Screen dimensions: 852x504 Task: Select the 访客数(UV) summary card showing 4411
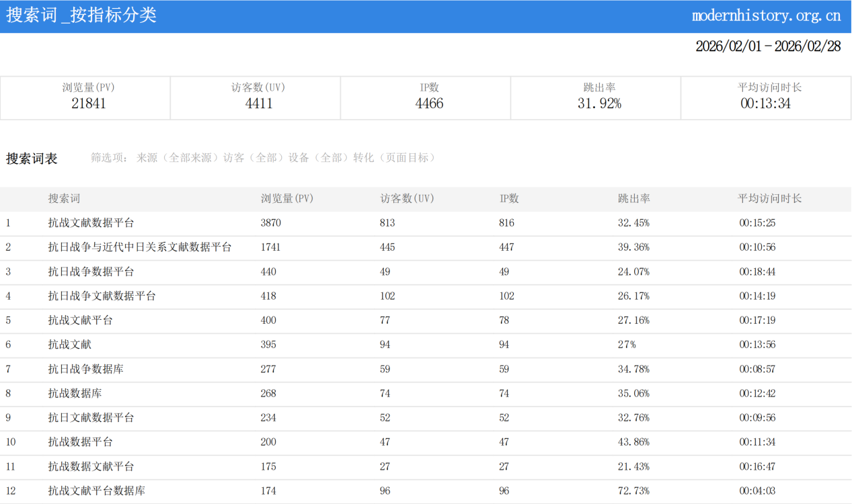click(x=258, y=97)
